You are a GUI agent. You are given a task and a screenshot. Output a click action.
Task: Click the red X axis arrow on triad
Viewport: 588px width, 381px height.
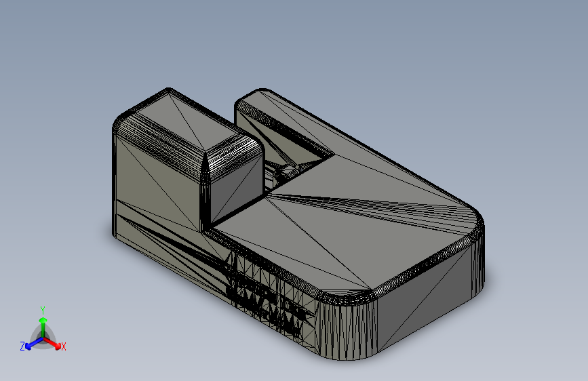[x=52, y=343]
